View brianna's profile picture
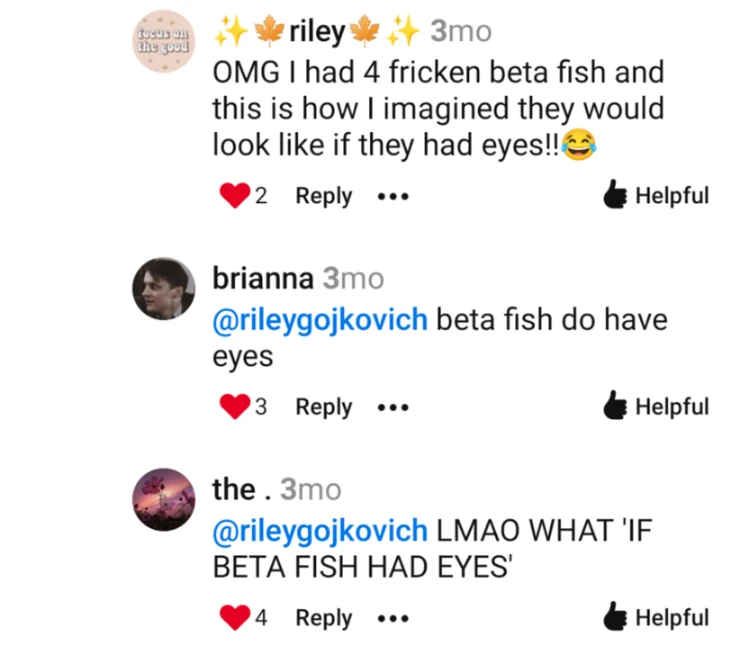Viewport: 755px width, 648px height. 164,289
